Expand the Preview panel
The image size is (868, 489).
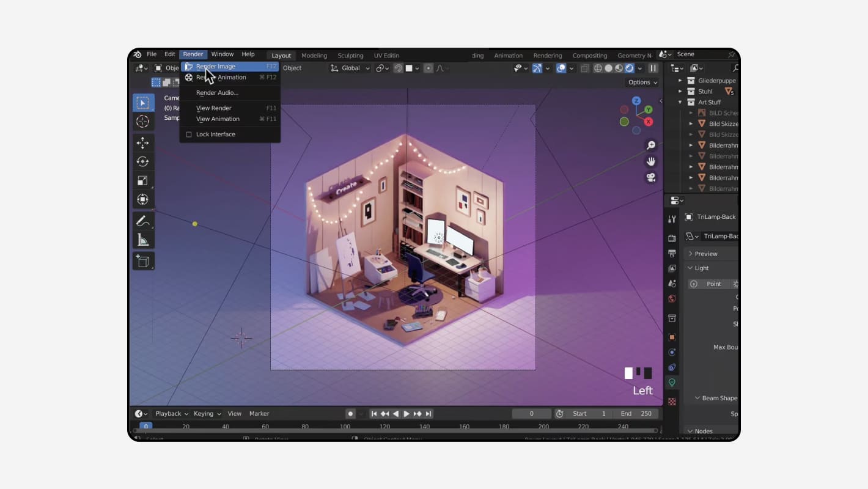705,254
